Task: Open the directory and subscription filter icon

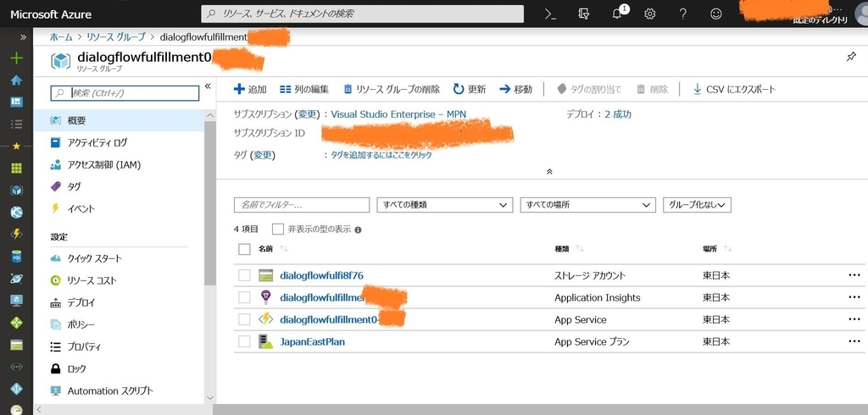Action: point(583,14)
